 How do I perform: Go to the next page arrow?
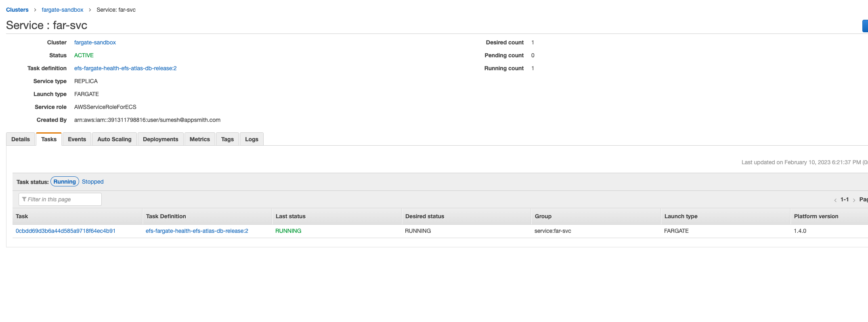coord(854,200)
